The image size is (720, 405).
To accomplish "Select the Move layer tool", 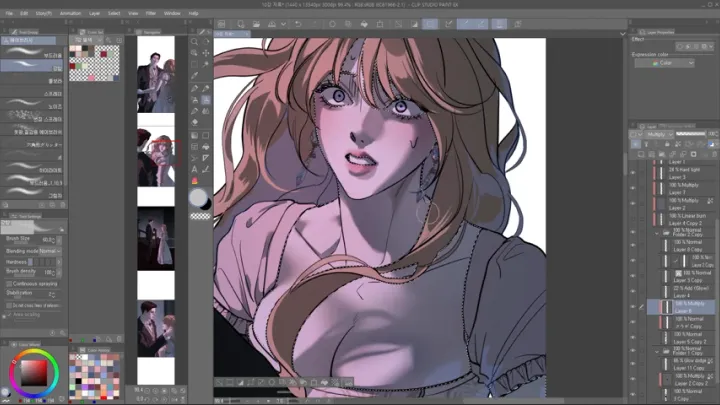I will click(206, 53).
